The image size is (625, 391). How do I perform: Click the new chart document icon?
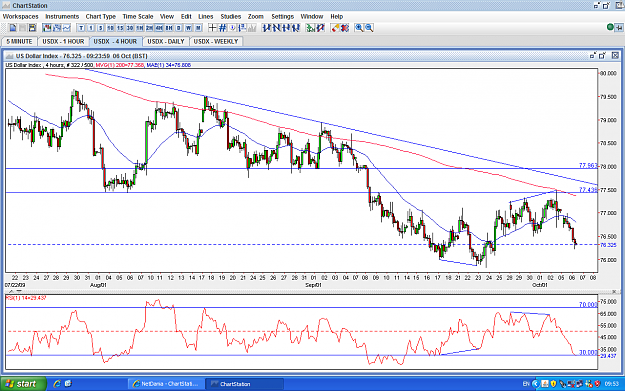(x=13, y=28)
